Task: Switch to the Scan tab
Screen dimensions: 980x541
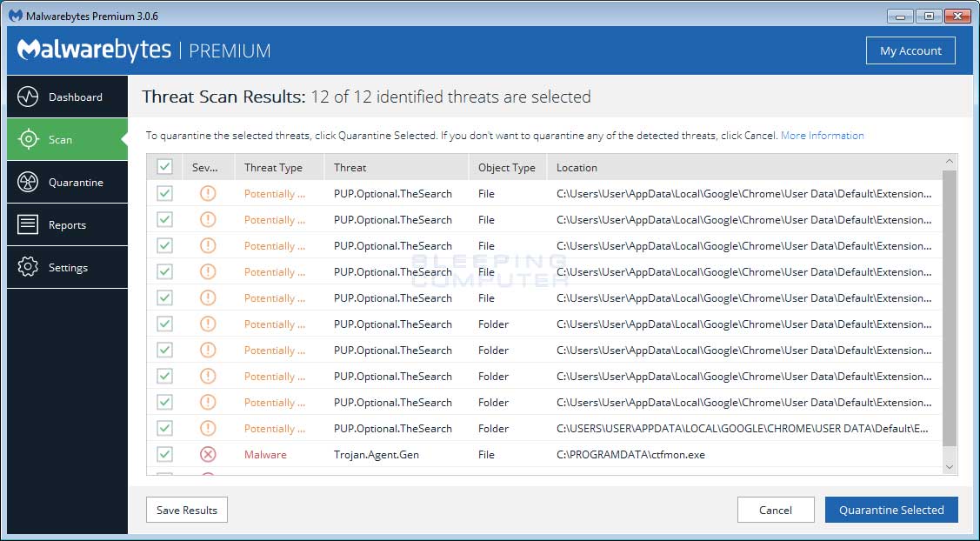Action: [68, 139]
